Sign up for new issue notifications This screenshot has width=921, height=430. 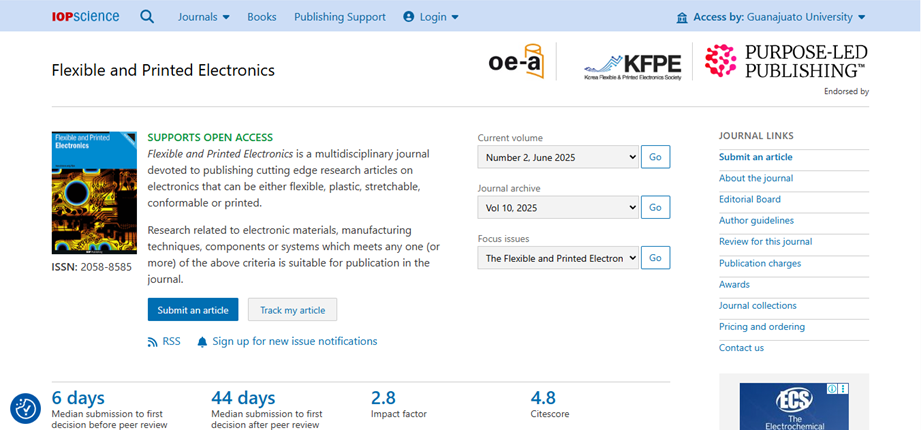(x=288, y=341)
